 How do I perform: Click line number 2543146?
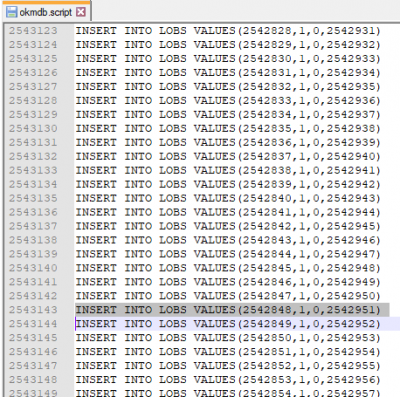click(33, 352)
